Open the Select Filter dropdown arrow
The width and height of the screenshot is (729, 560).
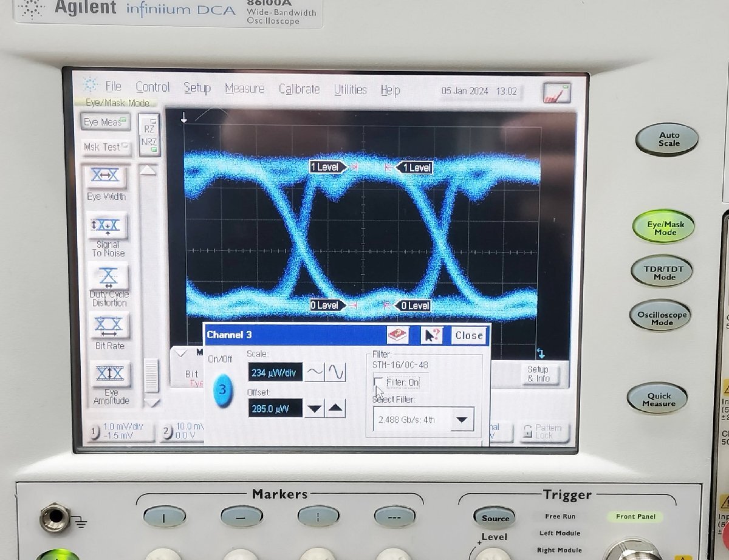[462, 419]
